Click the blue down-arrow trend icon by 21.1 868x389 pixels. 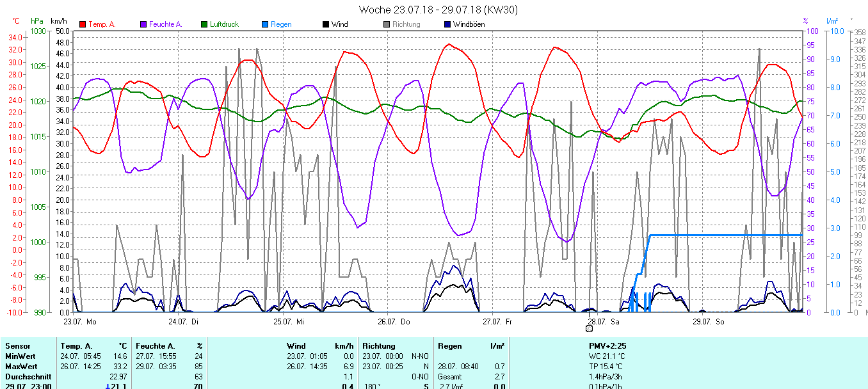coord(108,386)
